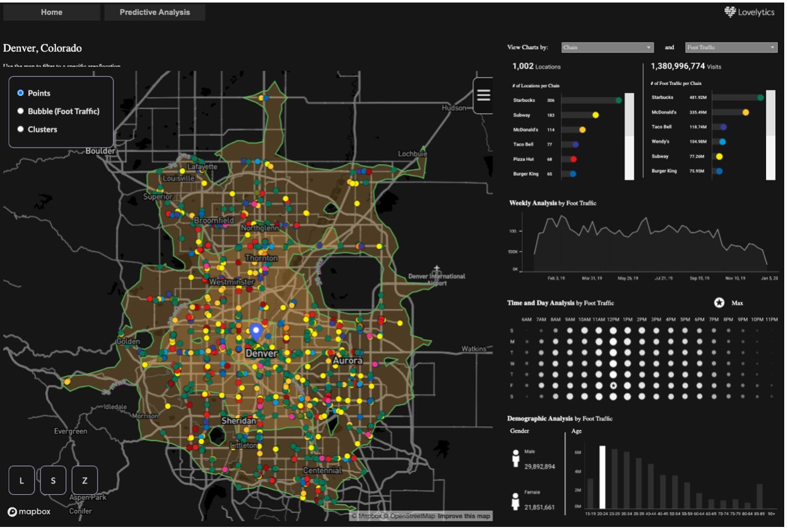788x532 pixels.
Task: Open the hamburger menu on the map
Action: coord(483,95)
